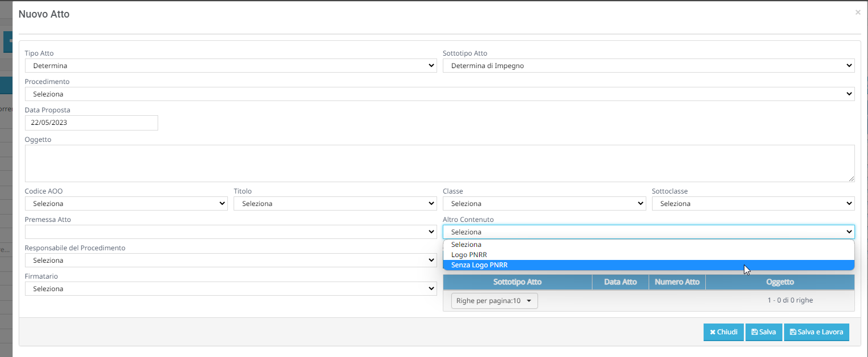
Task: Open Responsabile del Procedimento dropdown
Action: pyautogui.click(x=230, y=261)
